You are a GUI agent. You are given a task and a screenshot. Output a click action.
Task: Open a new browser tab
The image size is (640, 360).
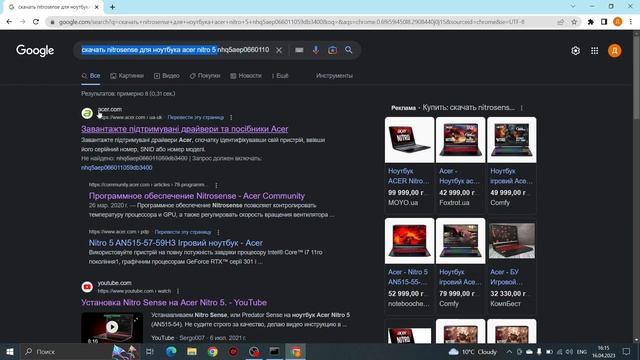click(112, 7)
